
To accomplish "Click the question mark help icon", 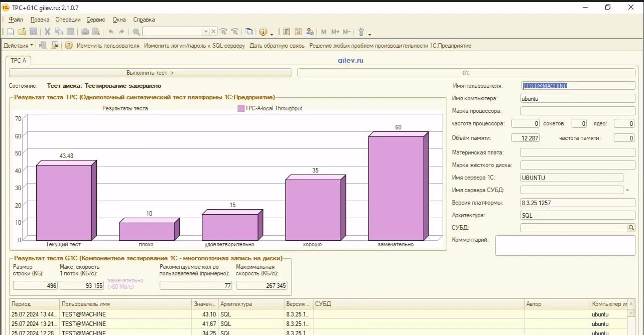I will pos(69,45).
